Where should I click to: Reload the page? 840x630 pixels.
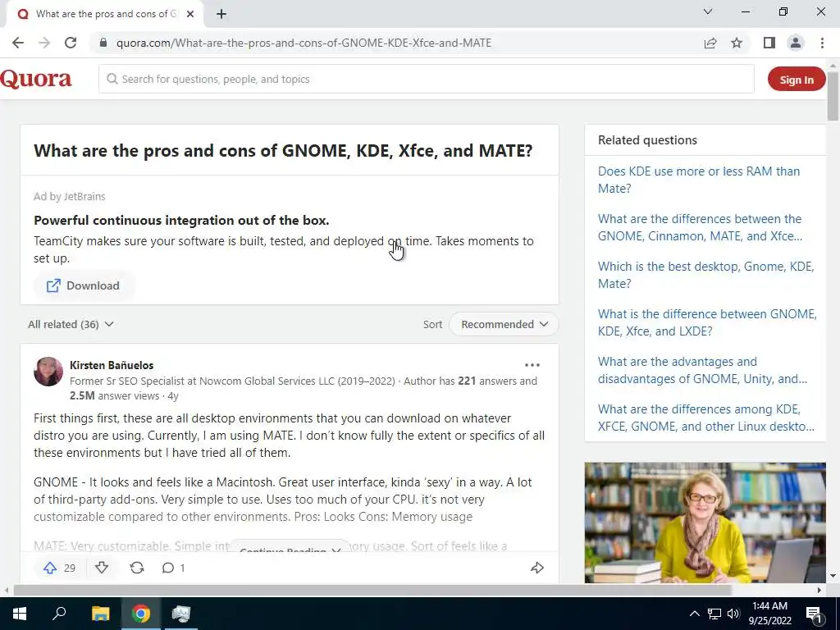(71, 43)
